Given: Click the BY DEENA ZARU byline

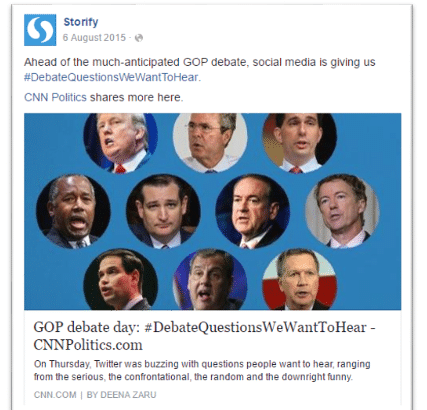Looking at the screenshot, I should pos(121,395).
